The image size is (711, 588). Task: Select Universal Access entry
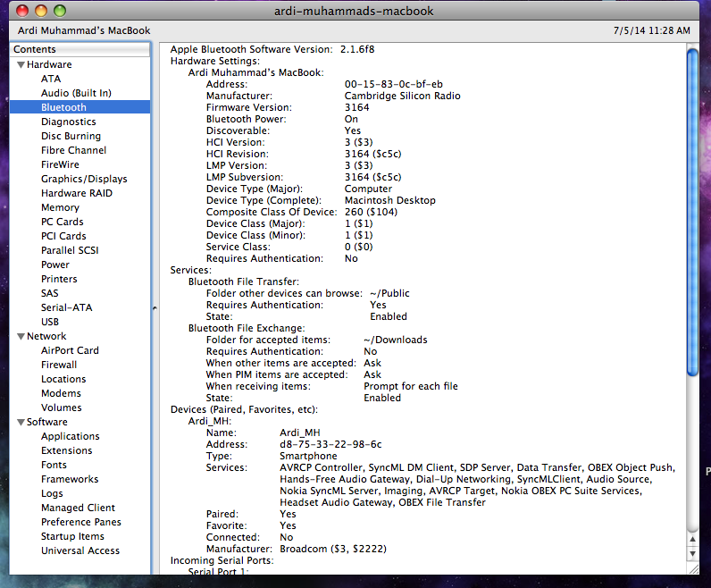tap(79, 550)
